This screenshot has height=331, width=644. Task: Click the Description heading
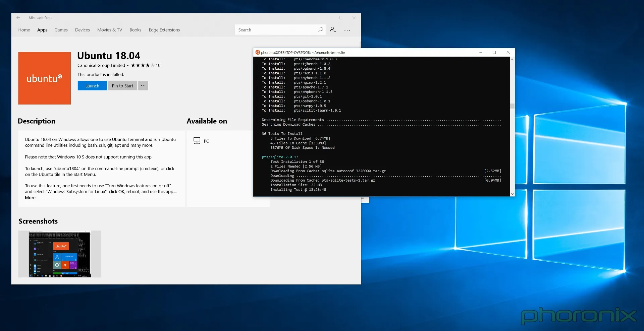pos(37,121)
